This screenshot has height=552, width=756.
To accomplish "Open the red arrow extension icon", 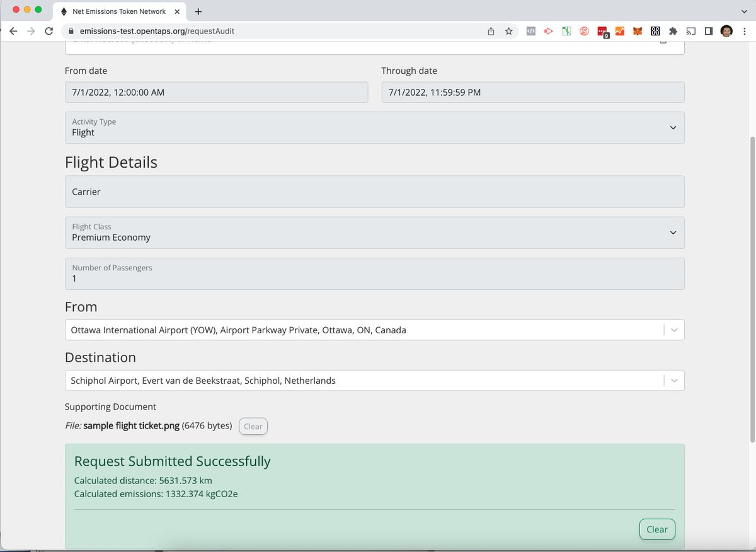I will tap(549, 31).
